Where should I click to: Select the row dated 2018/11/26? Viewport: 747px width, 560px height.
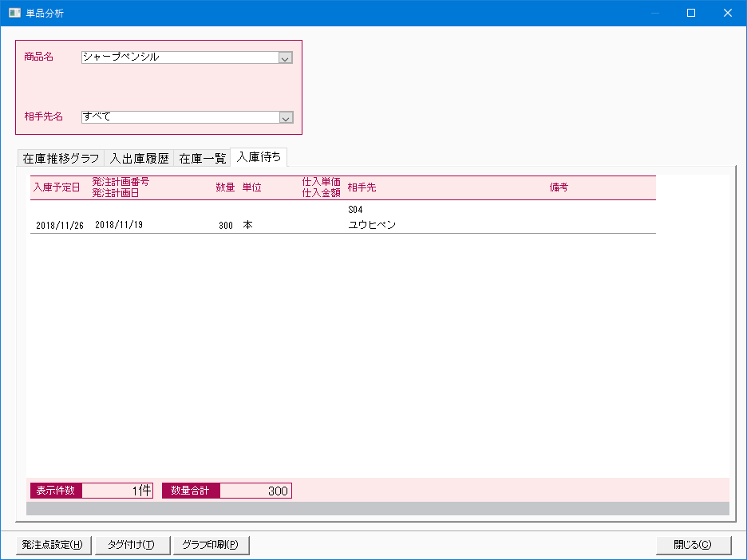pos(59,226)
